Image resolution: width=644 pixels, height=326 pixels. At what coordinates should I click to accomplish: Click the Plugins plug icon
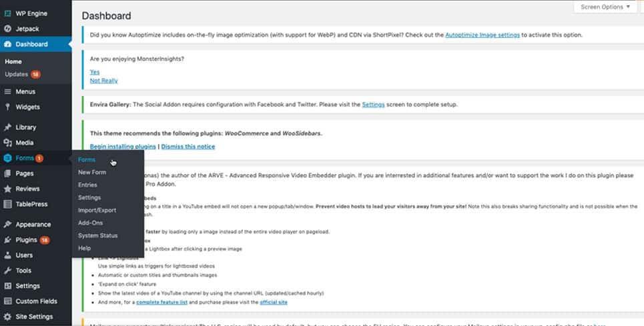[7, 240]
